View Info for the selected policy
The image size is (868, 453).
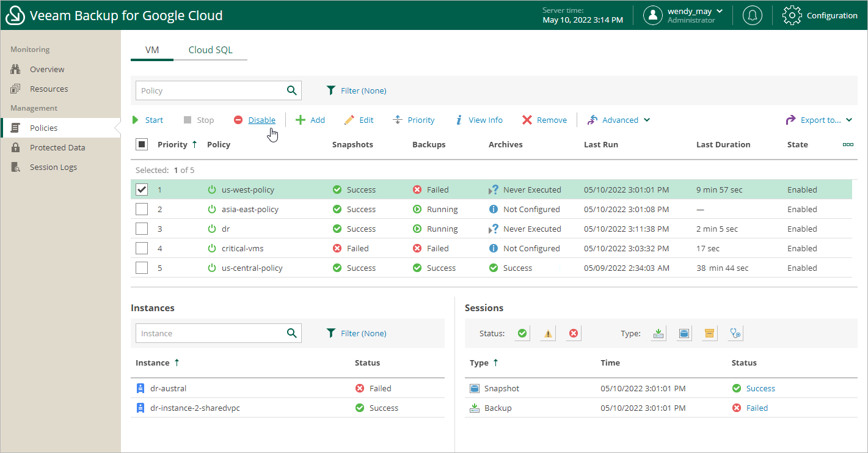pyautogui.click(x=479, y=120)
